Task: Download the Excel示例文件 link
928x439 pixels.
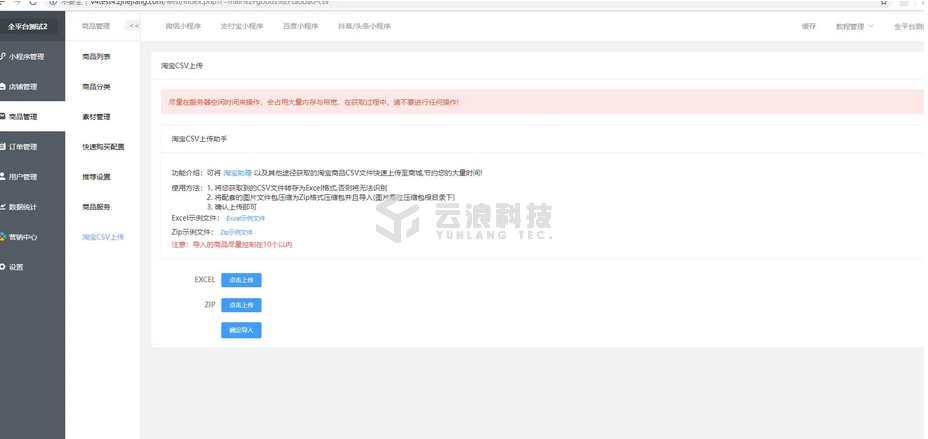Action: 245,217
